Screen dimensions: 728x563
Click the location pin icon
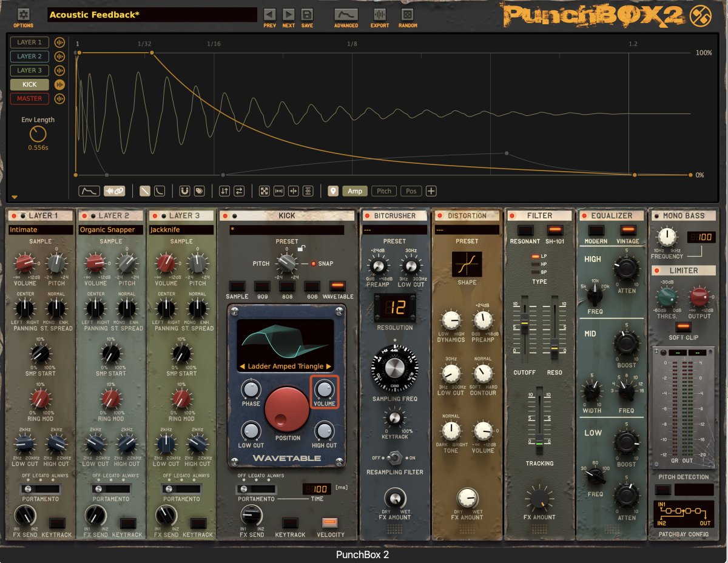(x=333, y=191)
